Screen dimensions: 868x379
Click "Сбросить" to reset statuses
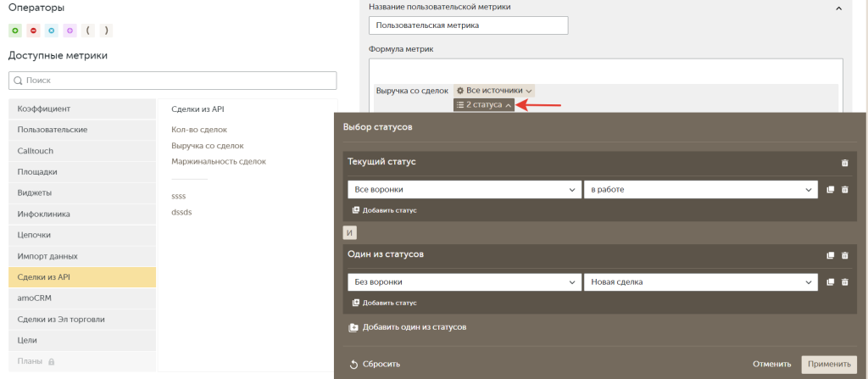point(375,365)
